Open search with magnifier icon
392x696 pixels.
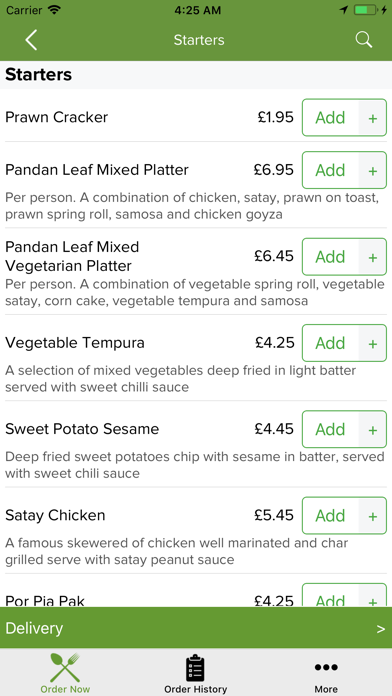(364, 40)
